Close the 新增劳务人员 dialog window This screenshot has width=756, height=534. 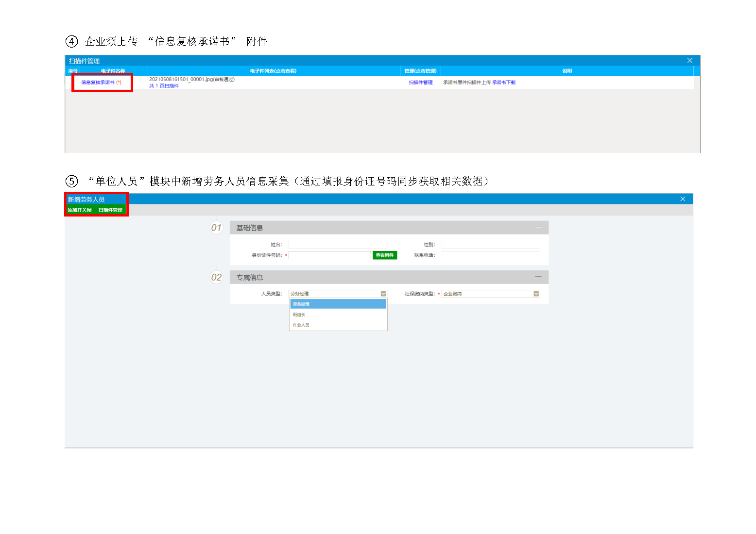click(682, 199)
